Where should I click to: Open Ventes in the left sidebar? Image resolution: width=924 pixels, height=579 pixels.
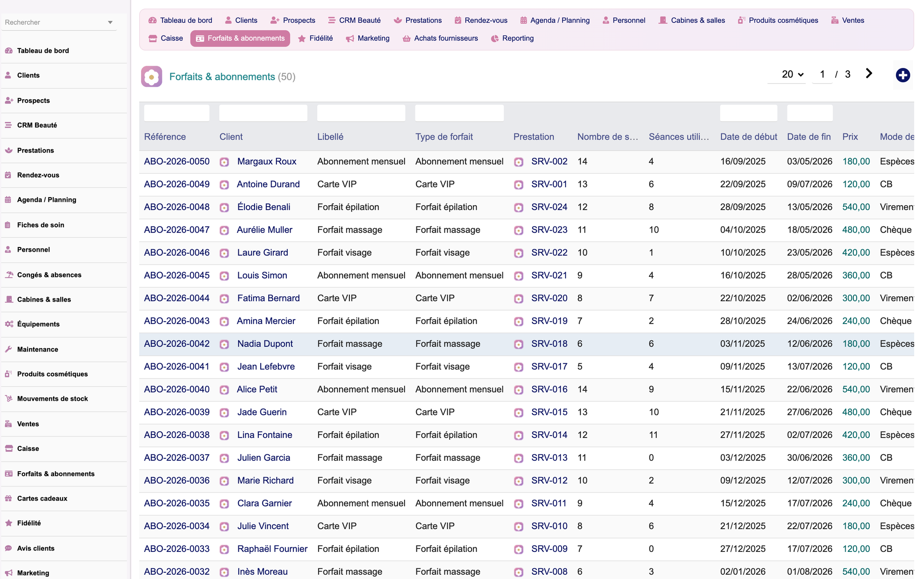[28, 424]
